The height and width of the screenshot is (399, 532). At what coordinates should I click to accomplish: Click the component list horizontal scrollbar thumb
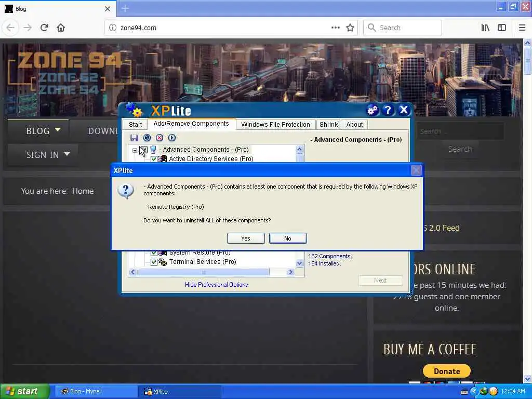[x=203, y=272]
